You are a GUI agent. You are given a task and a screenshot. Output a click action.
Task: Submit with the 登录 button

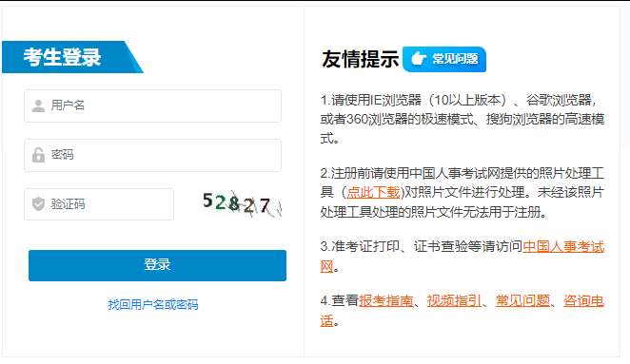158,266
